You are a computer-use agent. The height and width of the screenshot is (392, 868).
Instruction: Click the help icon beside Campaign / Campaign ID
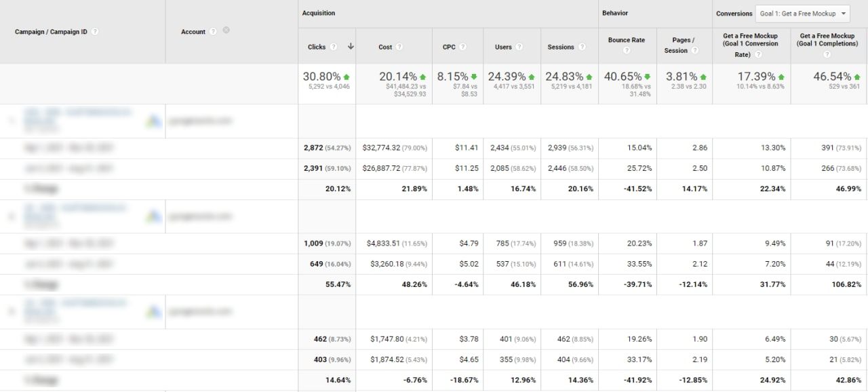click(x=95, y=32)
